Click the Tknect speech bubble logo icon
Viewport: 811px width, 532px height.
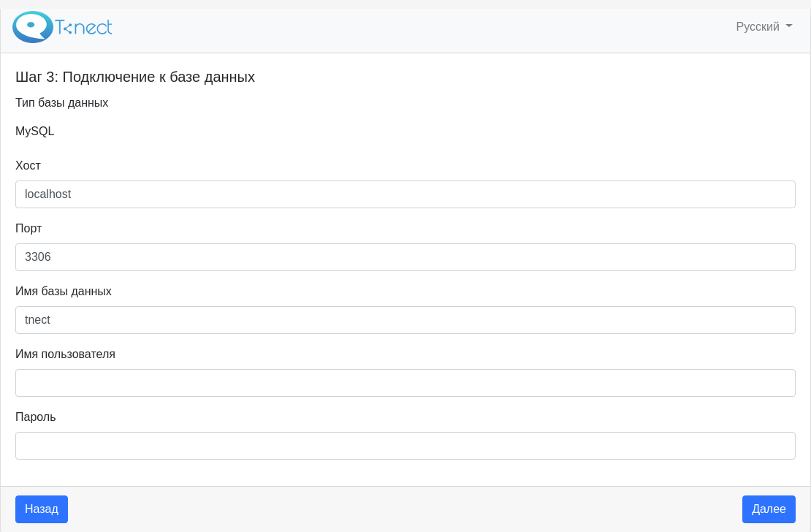[33, 27]
